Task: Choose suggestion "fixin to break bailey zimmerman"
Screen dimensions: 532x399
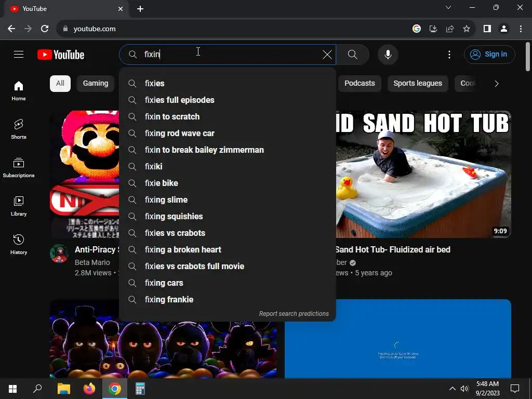Action: click(228, 150)
